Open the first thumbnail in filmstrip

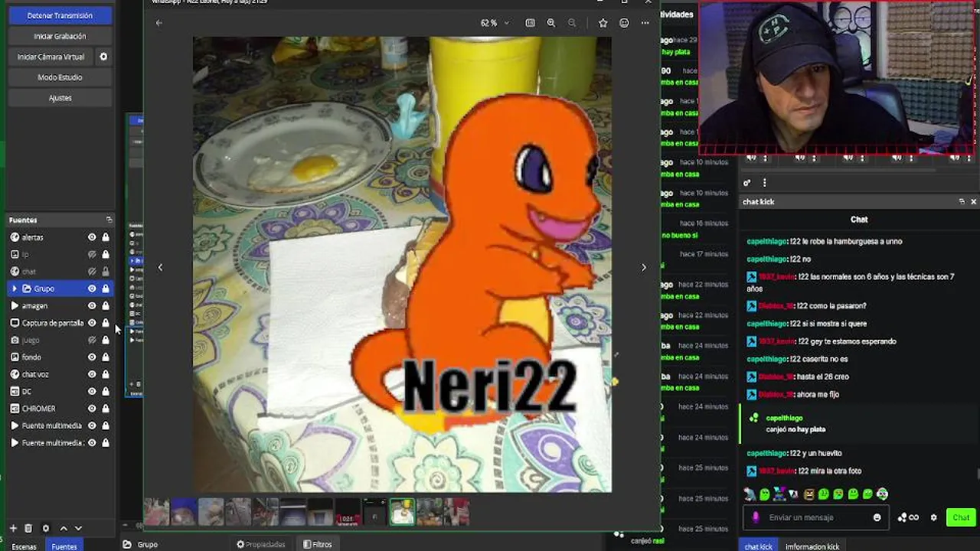(x=156, y=512)
